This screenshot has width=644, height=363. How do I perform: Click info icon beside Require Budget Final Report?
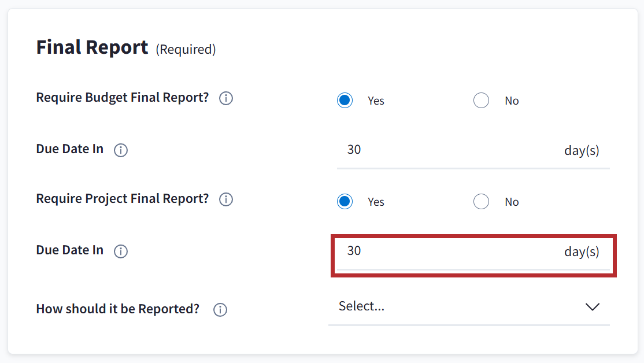(226, 98)
